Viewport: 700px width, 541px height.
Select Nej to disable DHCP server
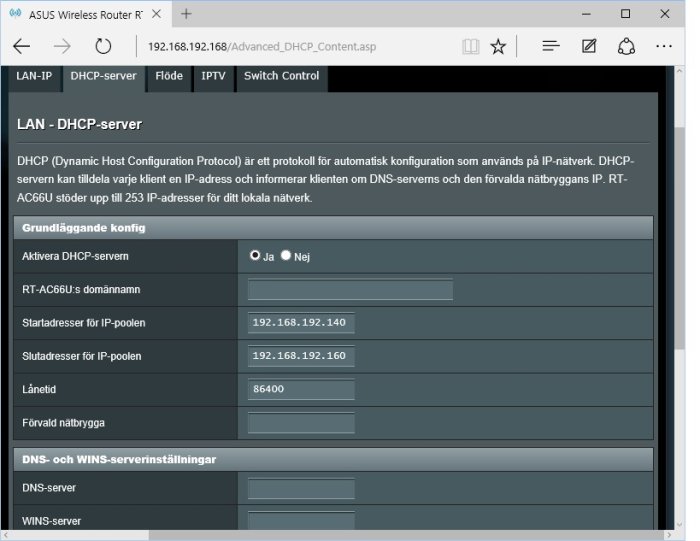tap(286, 255)
